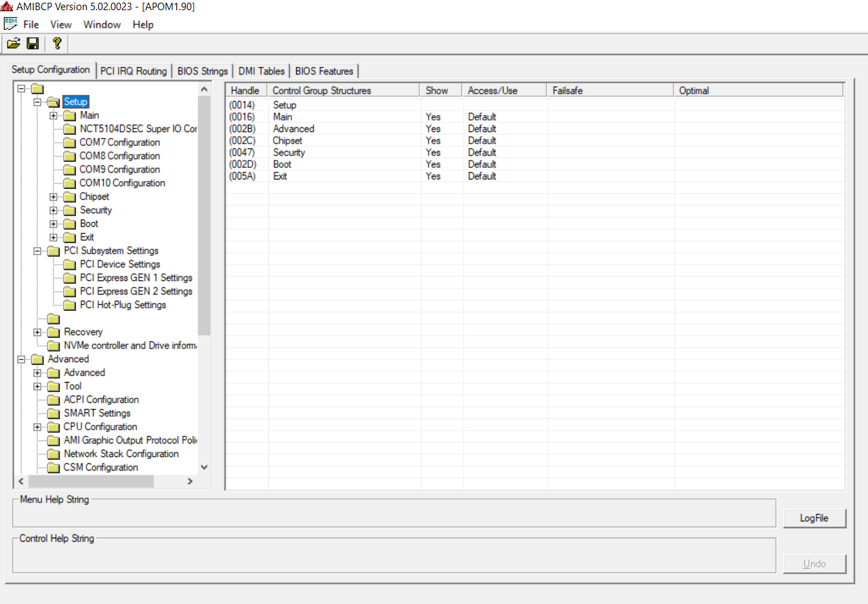Viewport: 868px width, 604px height.
Task: Select COM9 Configuration tree item
Action: point(120,170)
